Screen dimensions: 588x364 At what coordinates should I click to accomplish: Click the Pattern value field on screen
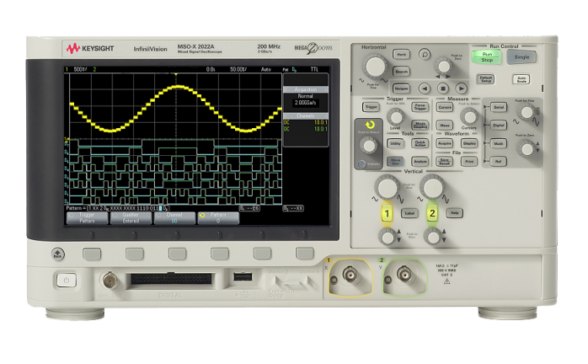point(128,208)
